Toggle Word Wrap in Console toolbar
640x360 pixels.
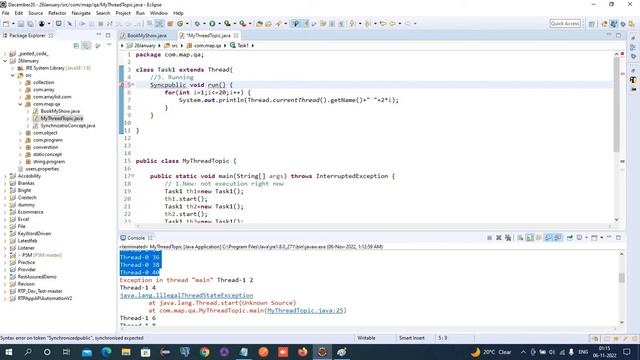click(x=538, y=238)
